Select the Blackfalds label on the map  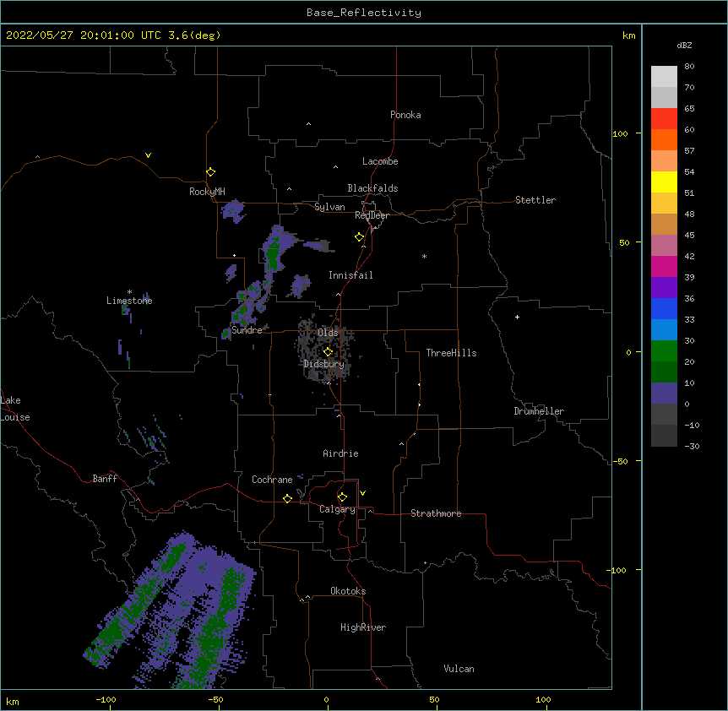point(372,188)
